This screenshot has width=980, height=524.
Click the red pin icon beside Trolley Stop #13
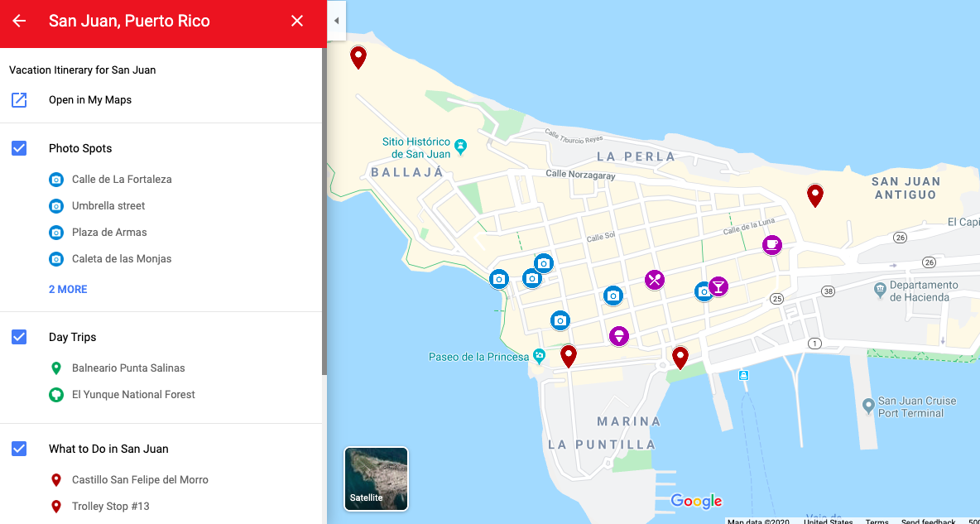tap(56, 507)
